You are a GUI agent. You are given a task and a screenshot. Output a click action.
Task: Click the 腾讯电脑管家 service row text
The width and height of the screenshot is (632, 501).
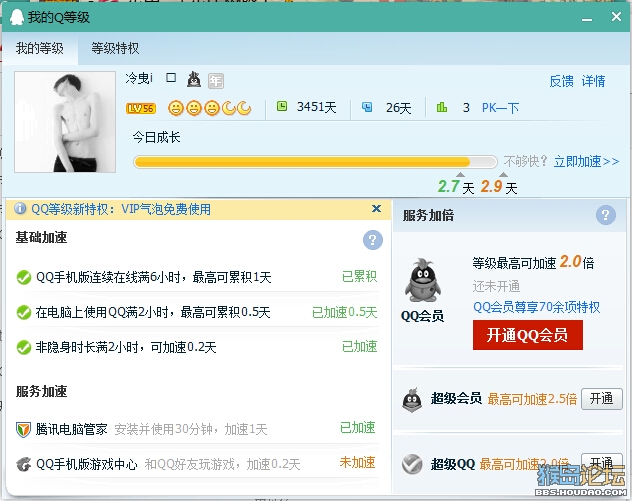[151, 429]
